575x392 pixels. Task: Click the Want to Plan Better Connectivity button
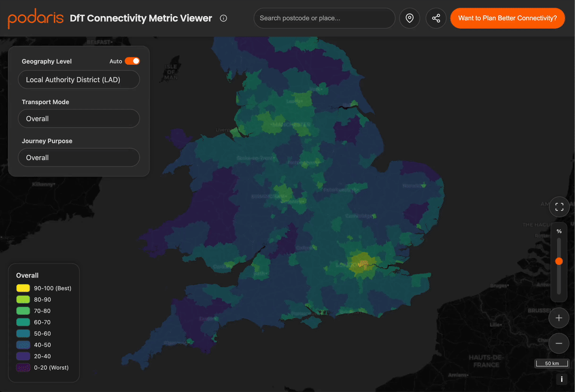coord(507,18)
